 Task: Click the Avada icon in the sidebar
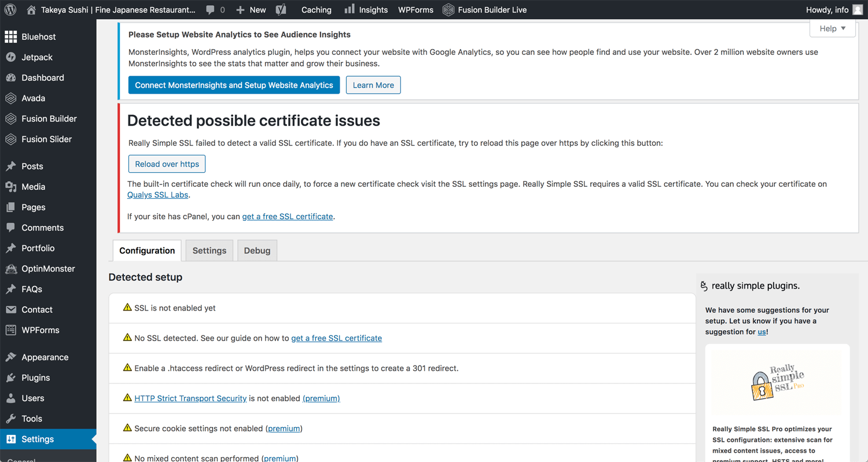(x=11, y=98)
